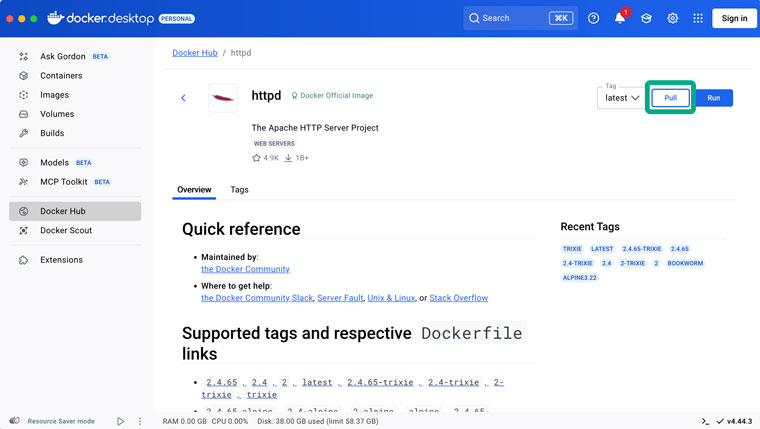Click the blue Run button
The image size is (760, 429).
click(x=713, y=98)
